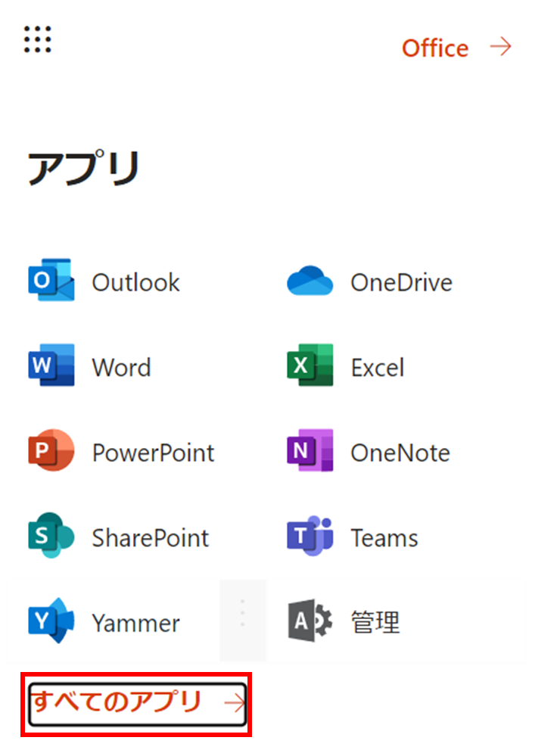Click the Yammer text label

[136, 624]
